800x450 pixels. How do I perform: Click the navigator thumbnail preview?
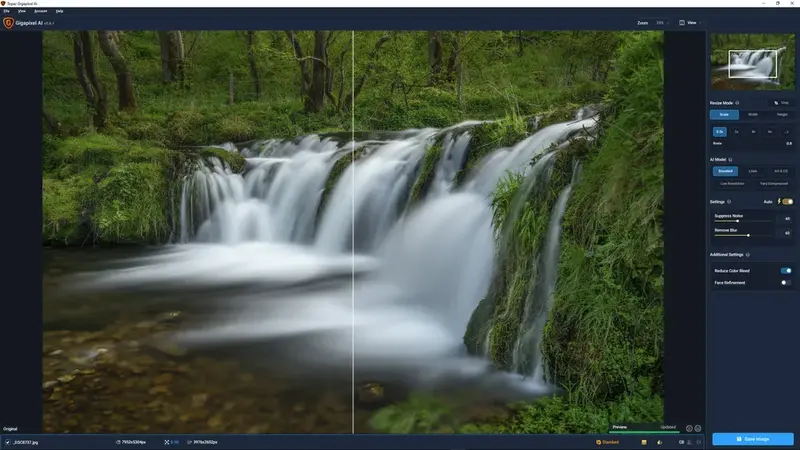click(x=753, y=62)
